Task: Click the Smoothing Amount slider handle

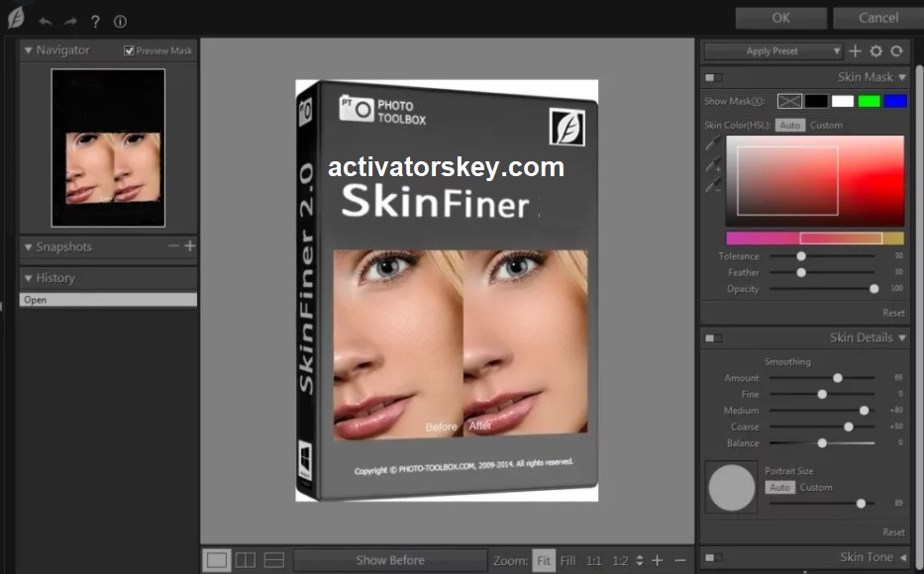Action: pyautogui.click(x=838, y=378)
